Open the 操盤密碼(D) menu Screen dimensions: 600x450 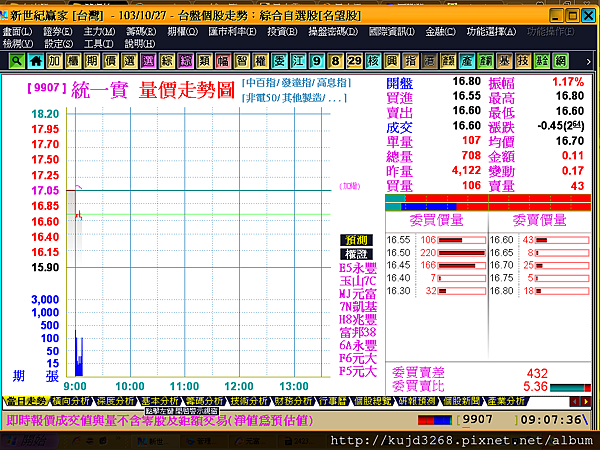333,32
